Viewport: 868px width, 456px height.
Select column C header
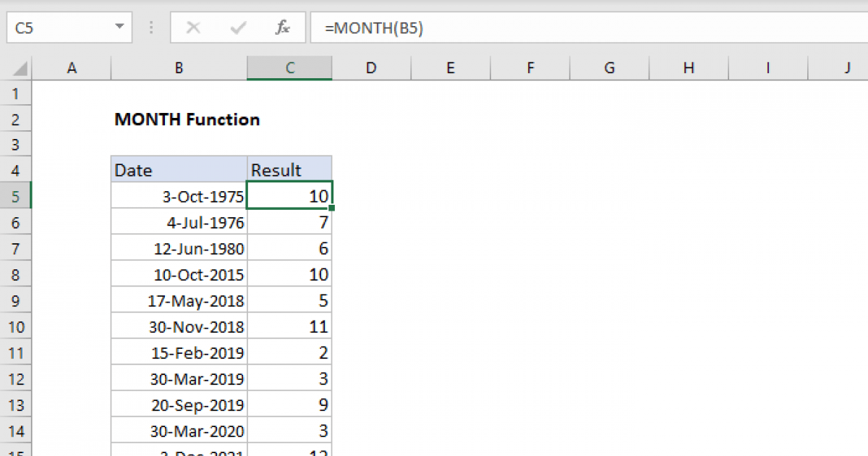[x=289, y=68]
